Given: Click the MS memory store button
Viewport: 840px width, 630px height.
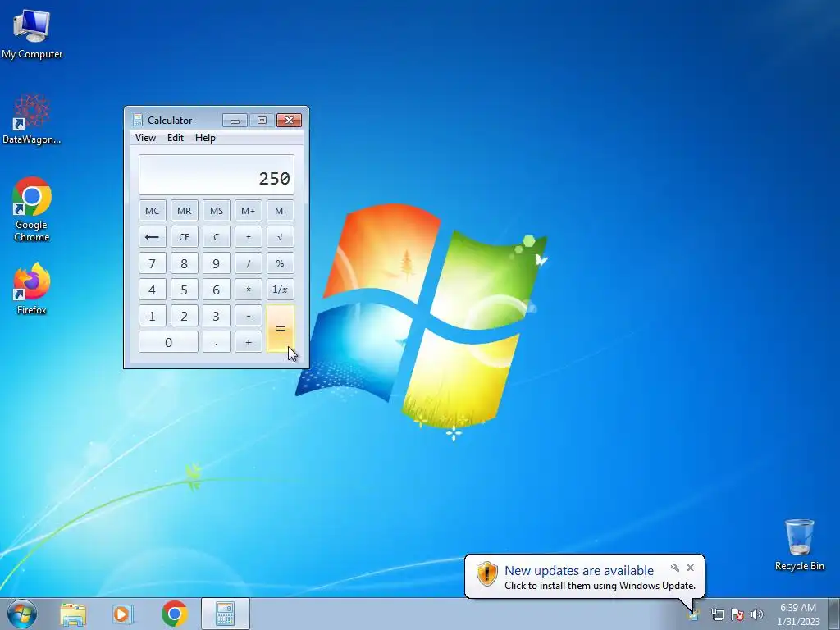Looking at the screenshot, I should pos(217,211).
